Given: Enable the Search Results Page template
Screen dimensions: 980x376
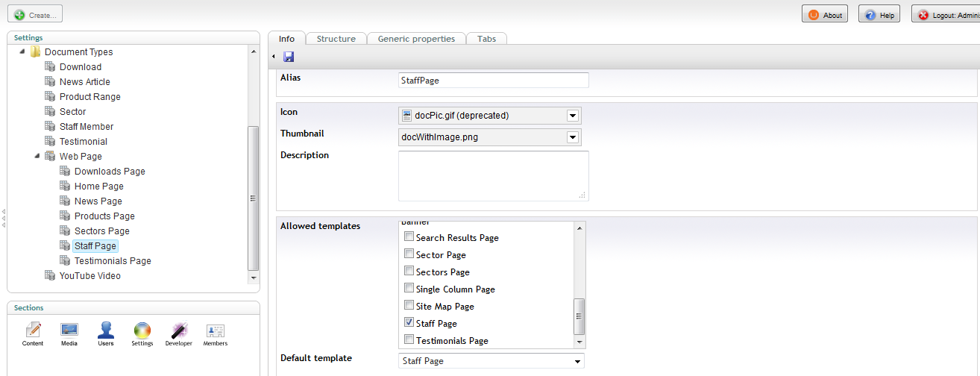Looking at the screenshot, I should pyautogui.click(x=409, y=236).
